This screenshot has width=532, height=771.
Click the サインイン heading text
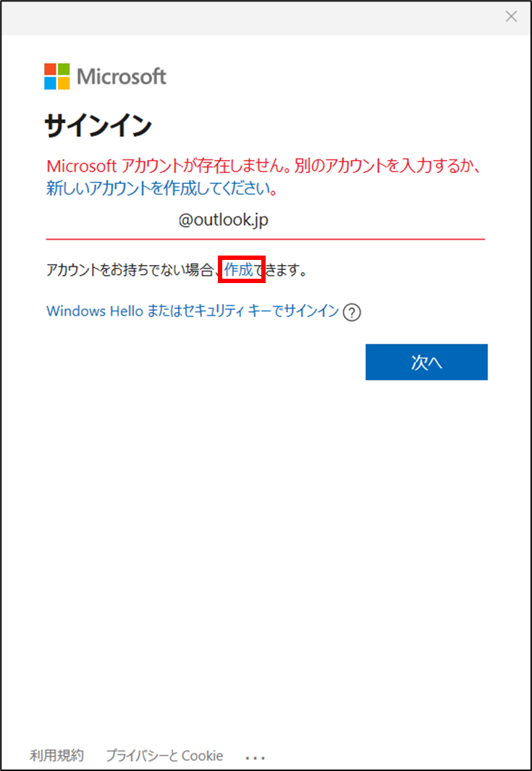click(98, 127)
